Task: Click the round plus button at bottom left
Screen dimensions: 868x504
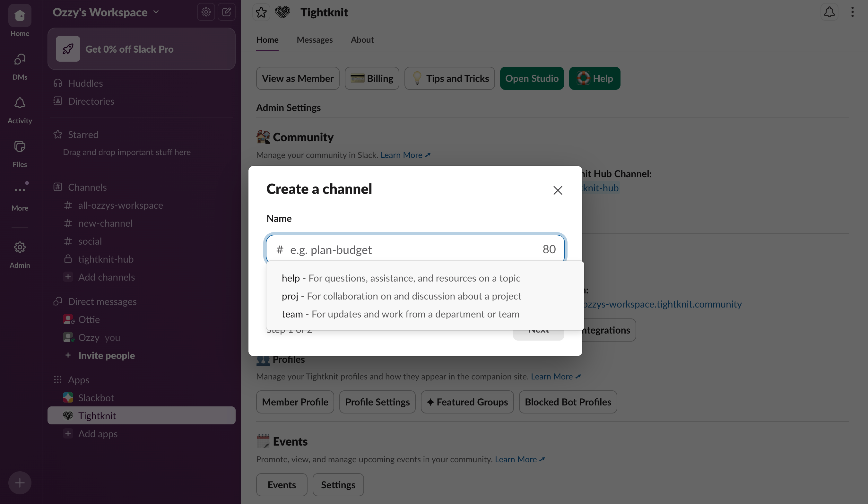Action: click(x=20, y=482)
